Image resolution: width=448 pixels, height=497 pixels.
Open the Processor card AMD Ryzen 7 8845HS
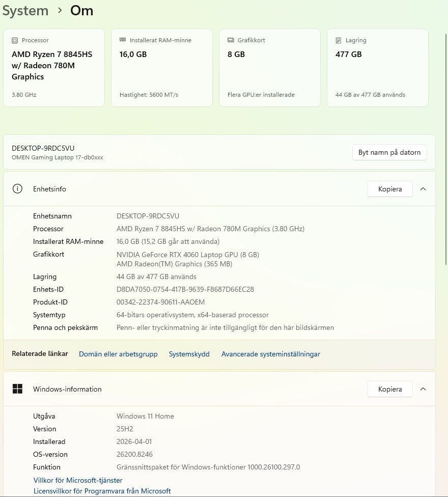click(54, 68)
